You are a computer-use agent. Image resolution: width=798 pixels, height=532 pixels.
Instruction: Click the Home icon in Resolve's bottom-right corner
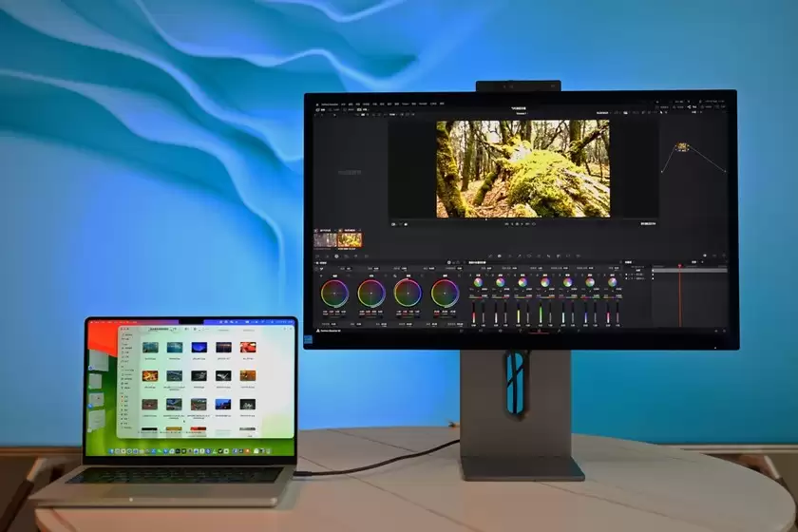[716, 331]
